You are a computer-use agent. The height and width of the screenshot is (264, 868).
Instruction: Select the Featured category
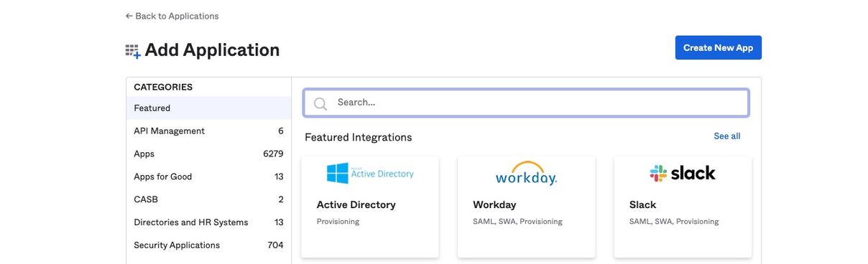208,108
